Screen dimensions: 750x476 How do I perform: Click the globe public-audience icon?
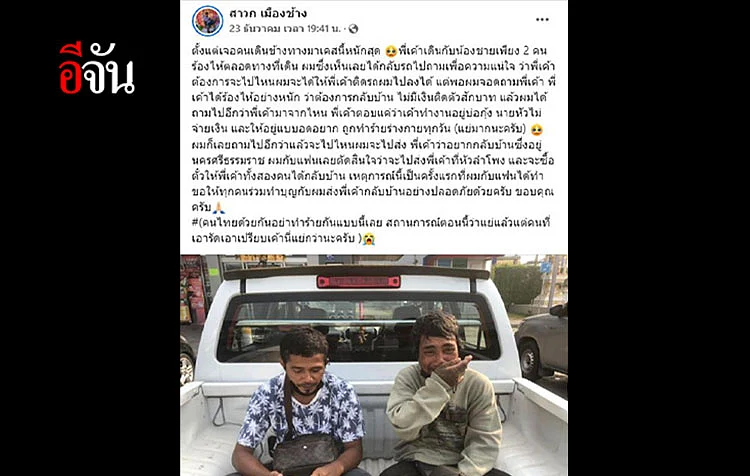click(353, 29)
